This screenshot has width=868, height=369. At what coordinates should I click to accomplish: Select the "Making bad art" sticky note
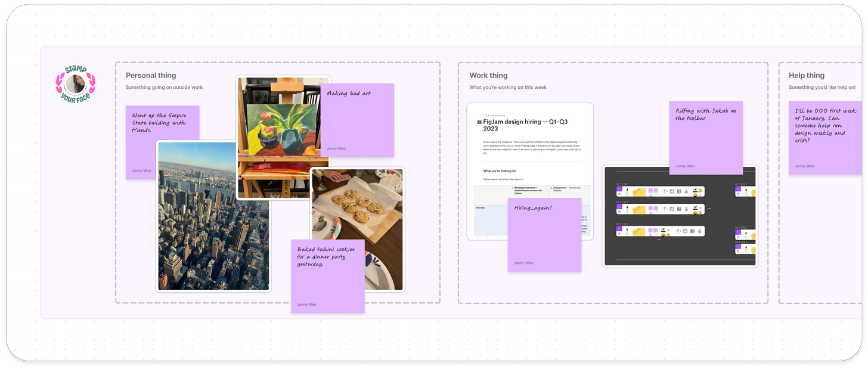pos(357,120)
